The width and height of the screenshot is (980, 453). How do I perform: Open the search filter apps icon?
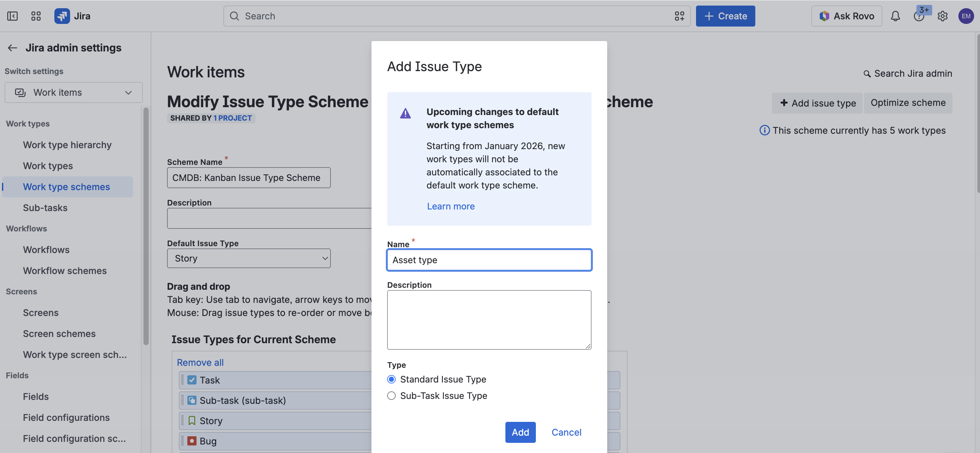[x=679, y=16]
